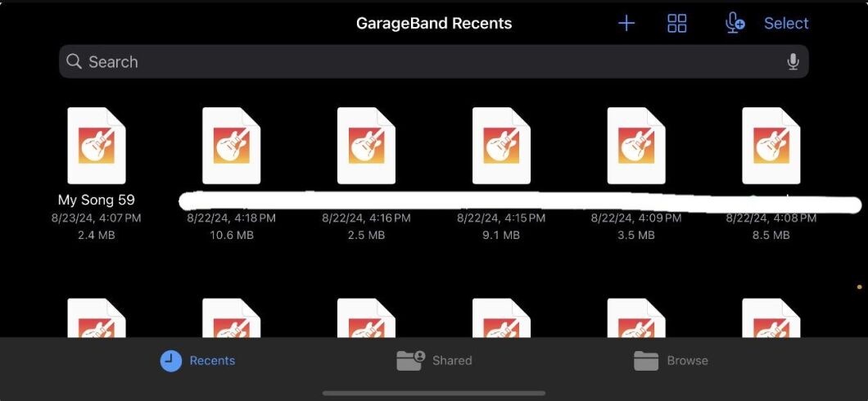This screenshot has height=401, width=868.
Task: Switch to grid view layout icon
Action: 677,23
